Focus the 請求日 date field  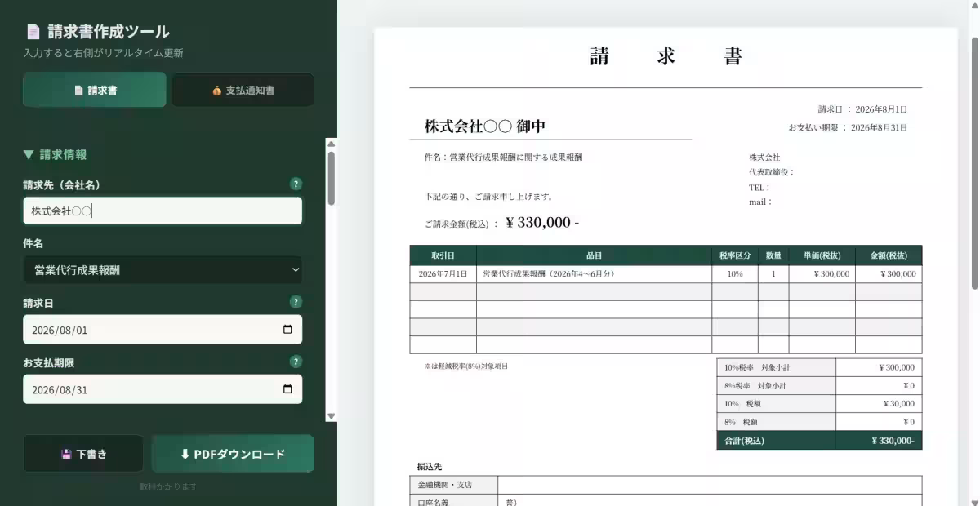[x=163, y=330]
